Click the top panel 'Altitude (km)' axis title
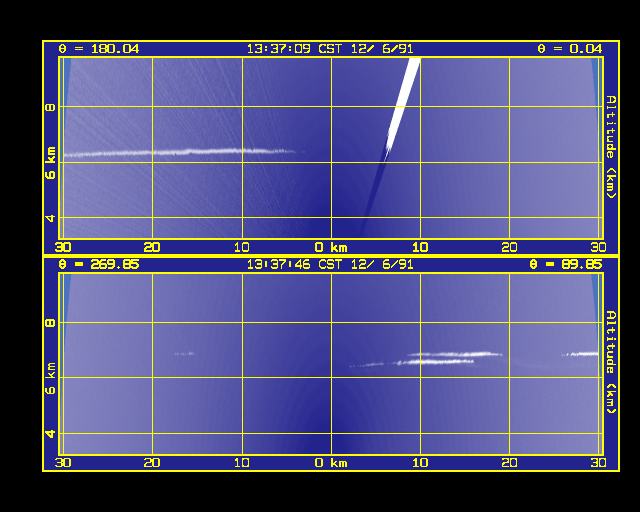640x512 pixels. [x=611, y=147]
